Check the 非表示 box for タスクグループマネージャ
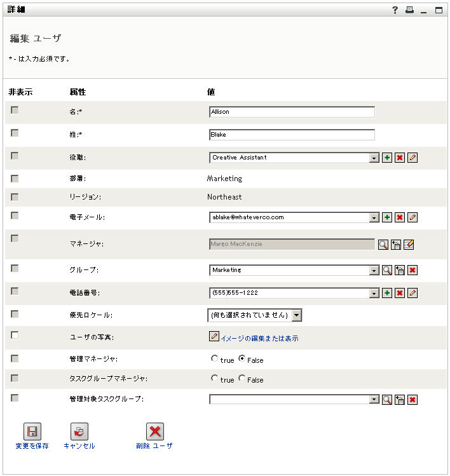 [15, 378]
